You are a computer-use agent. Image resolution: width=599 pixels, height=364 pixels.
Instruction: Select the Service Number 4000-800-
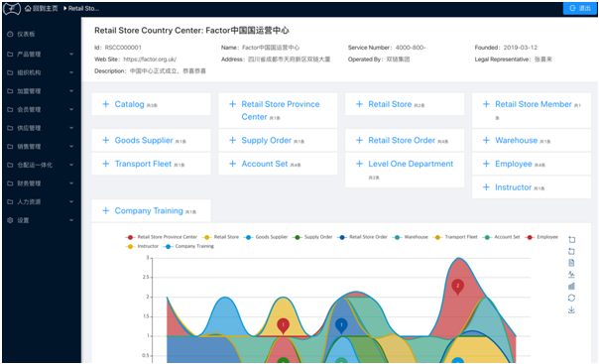(411, 48)
